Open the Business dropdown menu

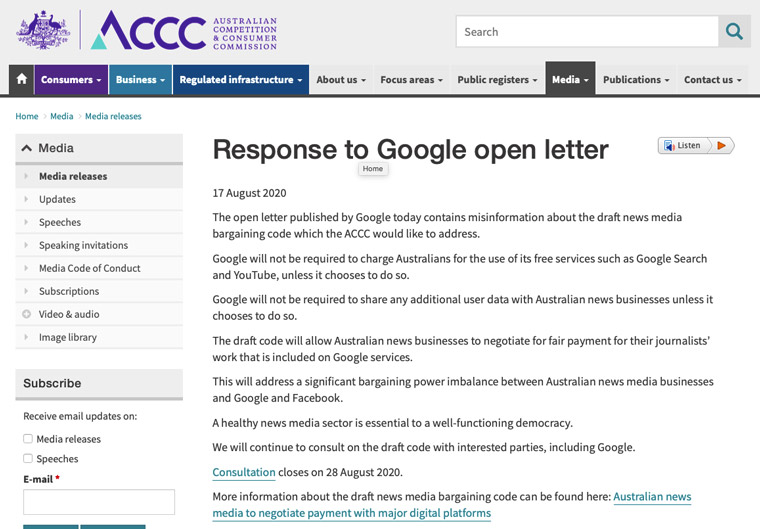tap(140, 80)
